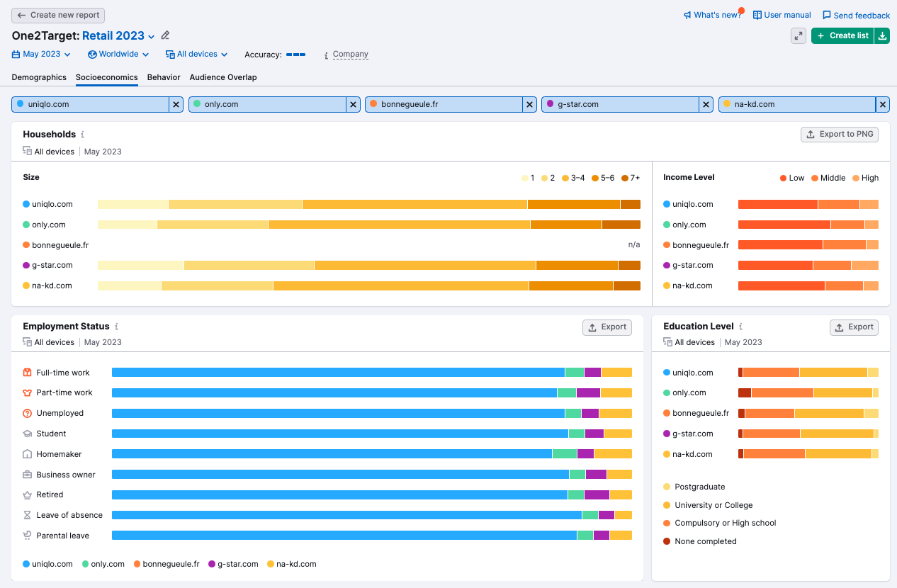Remove the na-kd.com domain filter
Viewport: 897px width, 588px height.
[883, 104]
